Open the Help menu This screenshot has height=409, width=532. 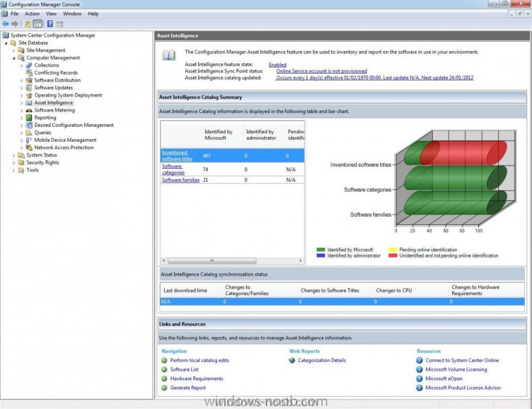point(93,13)
